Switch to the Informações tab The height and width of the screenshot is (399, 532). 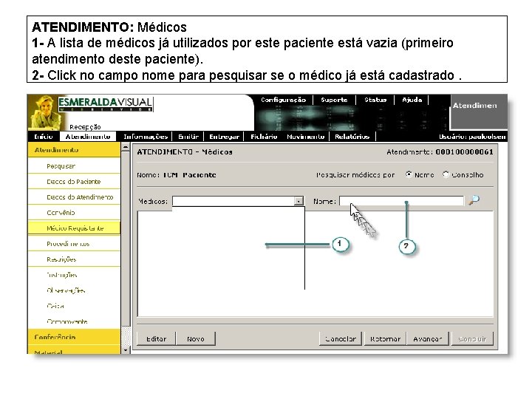[x=146, y=137]
